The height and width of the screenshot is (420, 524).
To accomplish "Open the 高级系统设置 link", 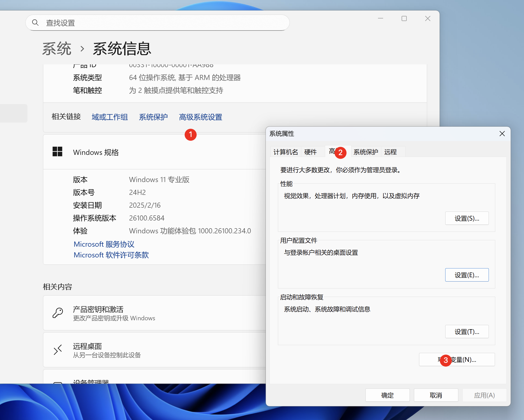I will pyautogui.click(x=200, y=117).
